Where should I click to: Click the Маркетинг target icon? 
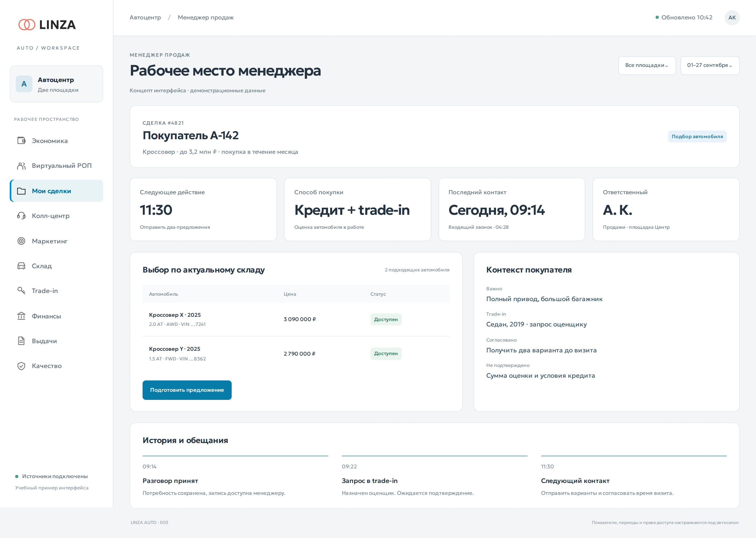pos(21,241)
